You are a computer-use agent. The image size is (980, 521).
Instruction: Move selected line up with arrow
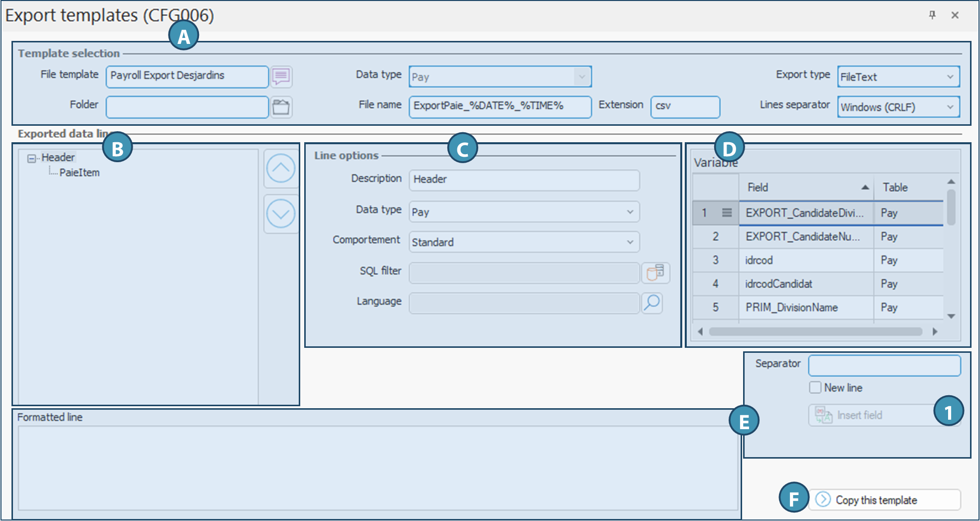[x=281, y=169]
